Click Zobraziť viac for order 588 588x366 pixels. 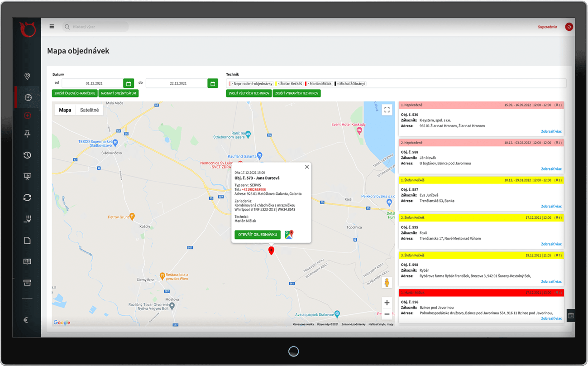point(551,169)
